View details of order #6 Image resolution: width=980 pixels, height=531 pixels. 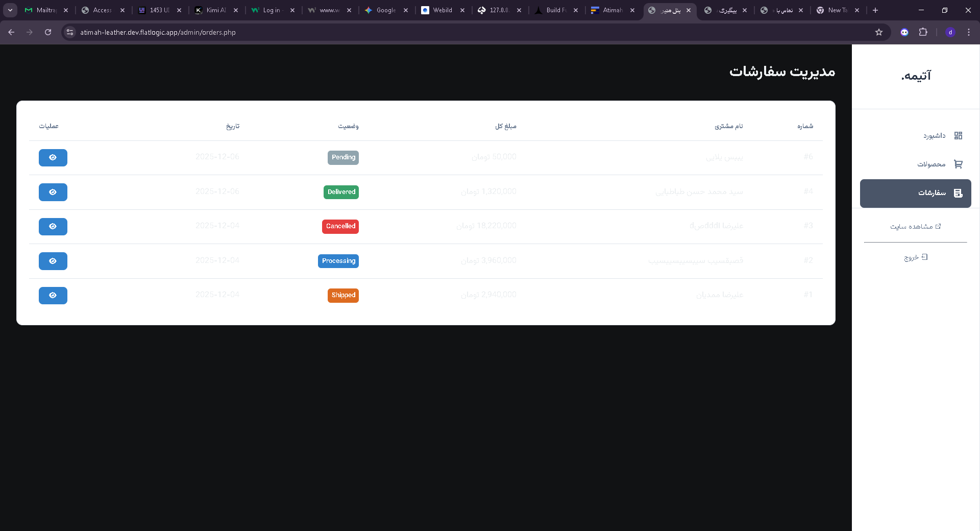53,158
